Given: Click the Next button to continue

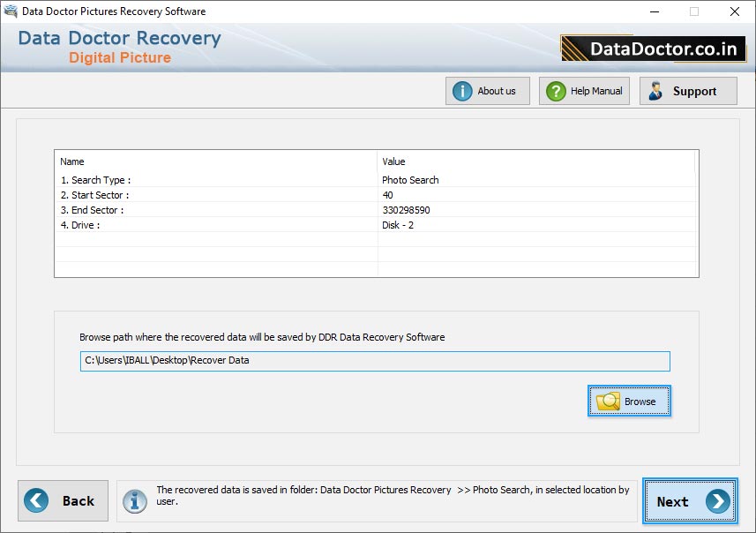Looking at the screenshot, I should coord(689,501).
